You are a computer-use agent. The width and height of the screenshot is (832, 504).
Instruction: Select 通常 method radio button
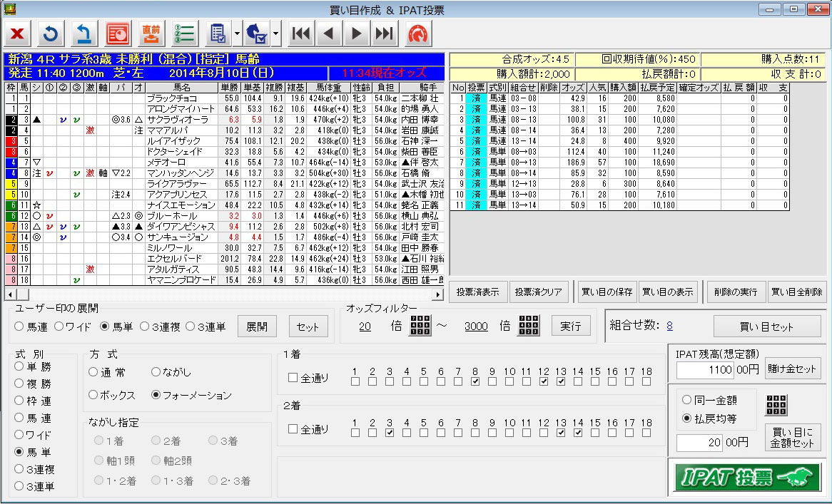tap(93, 372)
